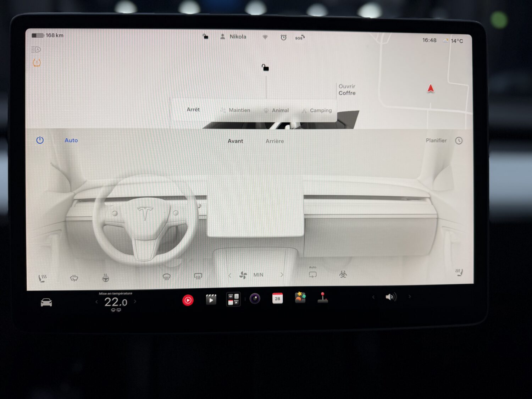Increase fan speed with right chevron

click(x=282, y=275)
